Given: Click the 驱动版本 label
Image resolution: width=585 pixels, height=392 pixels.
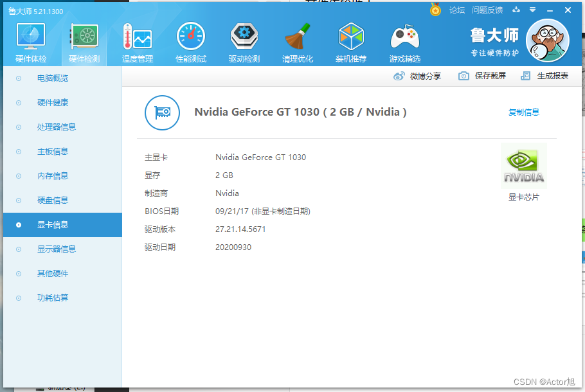Looking at the screenshot, I should click(160, 229).
